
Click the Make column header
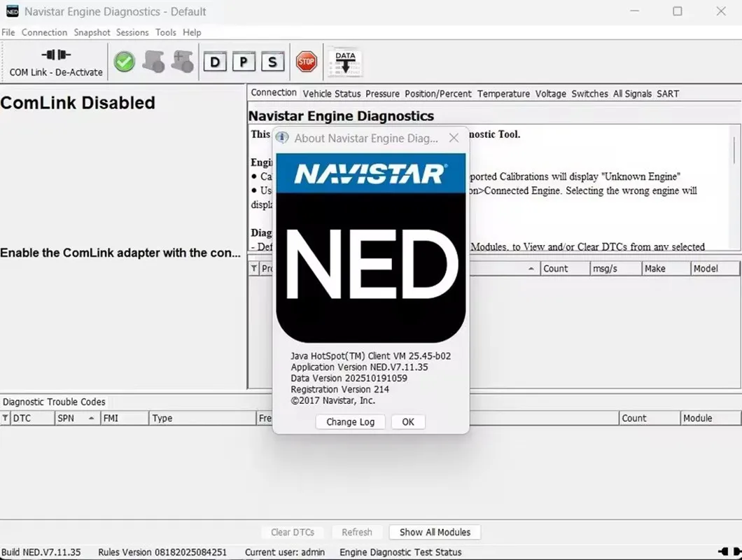pos(666,268)
